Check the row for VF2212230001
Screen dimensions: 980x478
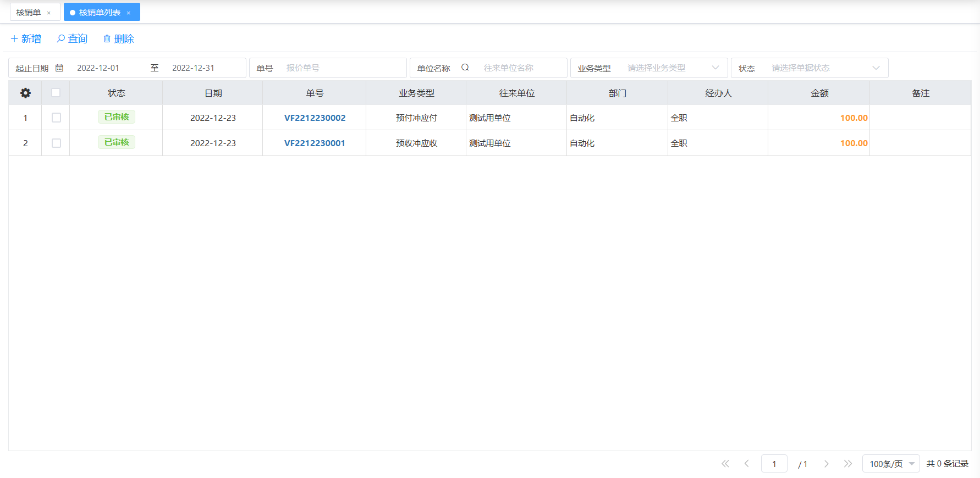(x=56, y=143)
